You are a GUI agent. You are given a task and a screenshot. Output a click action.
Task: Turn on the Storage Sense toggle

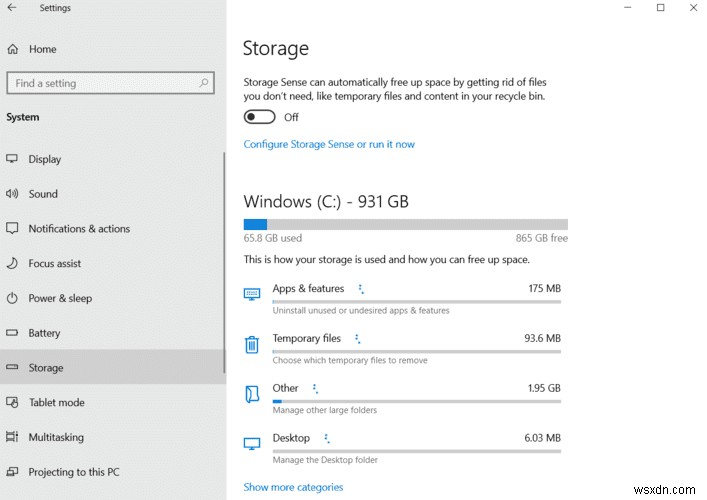coord(259,117)
